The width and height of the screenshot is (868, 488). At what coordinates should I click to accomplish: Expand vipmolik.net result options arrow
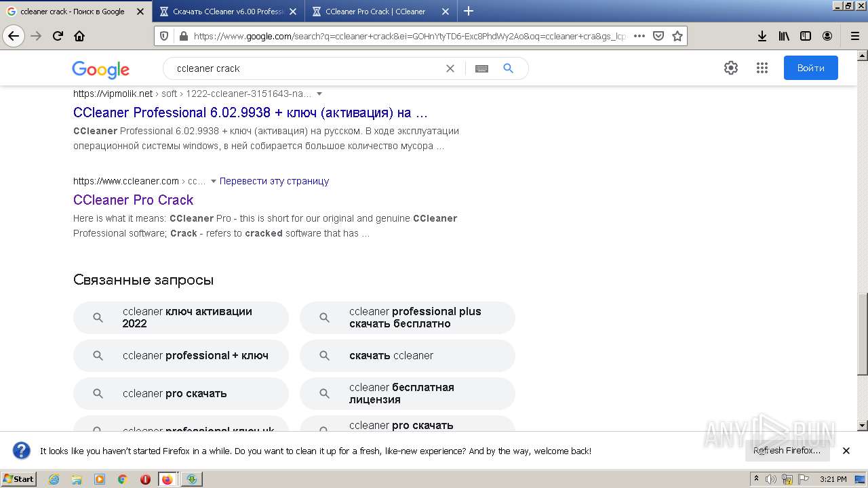(x=319, y=94)
